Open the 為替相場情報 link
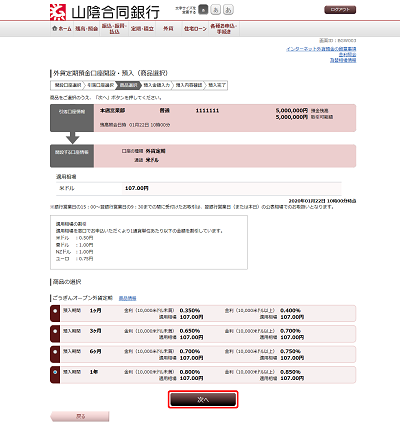This screenshot has height=434, width=400. click(343, 60)
